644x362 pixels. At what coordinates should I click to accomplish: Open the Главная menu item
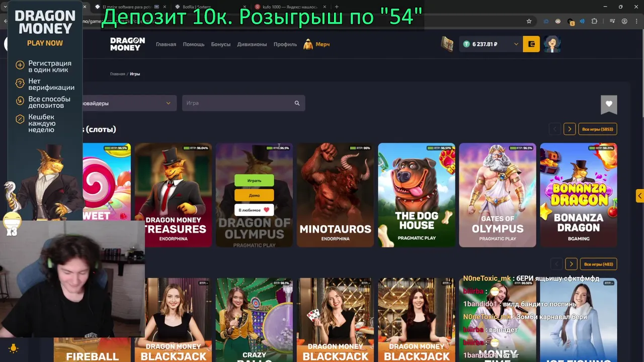(166, 44)
